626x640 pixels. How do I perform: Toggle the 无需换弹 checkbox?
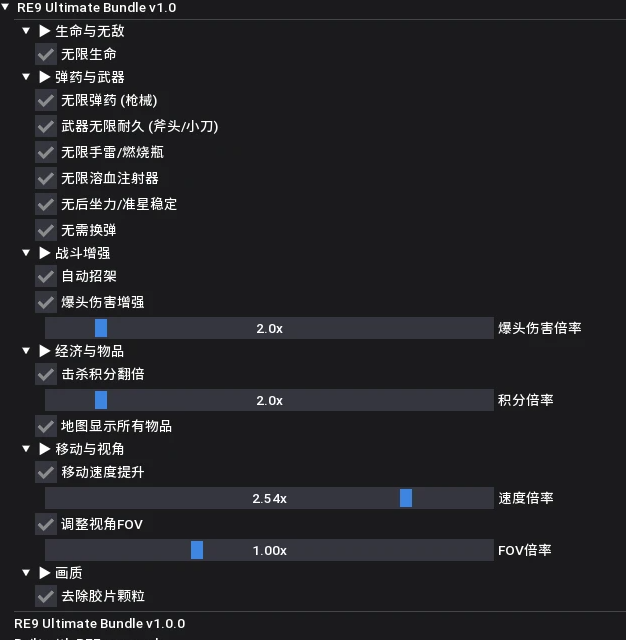click(46, 230)
